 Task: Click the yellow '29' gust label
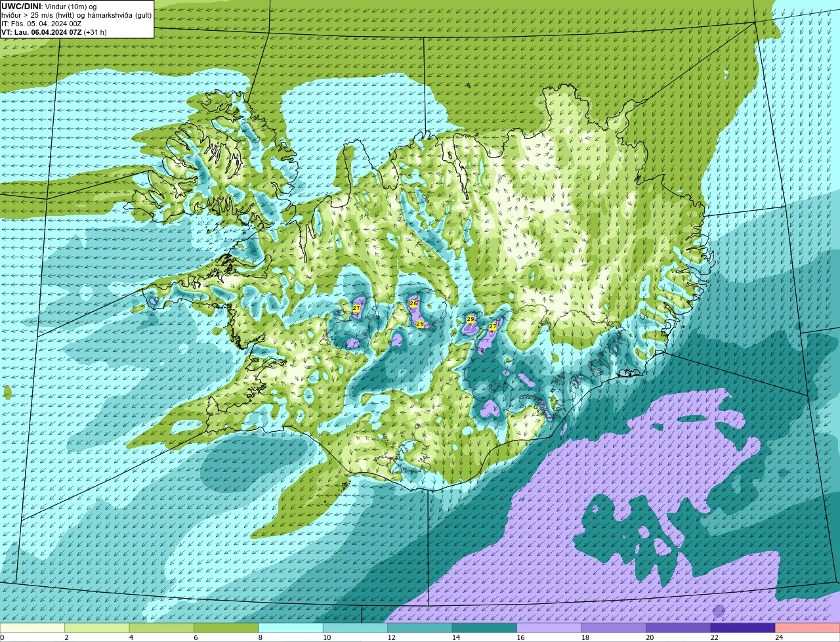point(470,319)
